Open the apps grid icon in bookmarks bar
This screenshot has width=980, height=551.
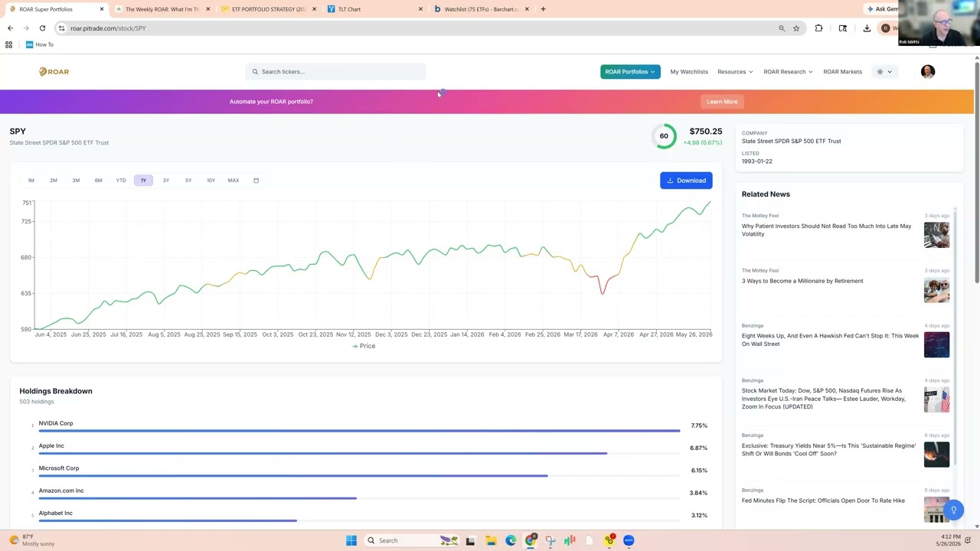pos(9,44)
